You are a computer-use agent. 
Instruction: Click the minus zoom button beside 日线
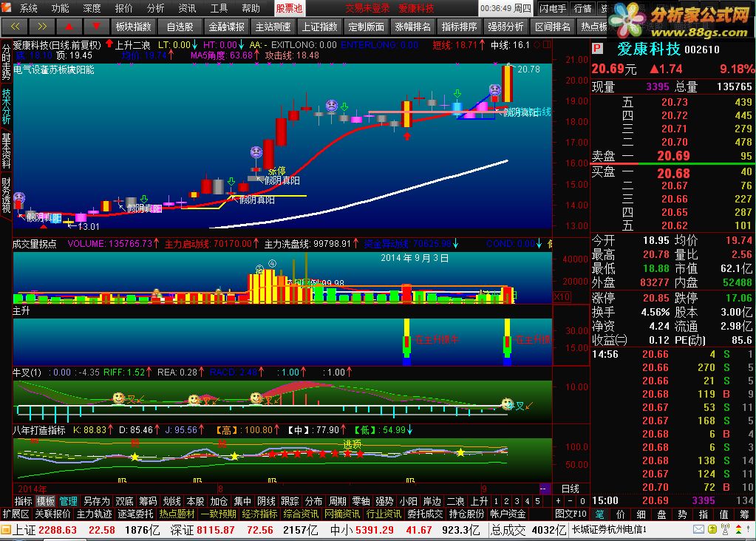(x=570, y=501)
